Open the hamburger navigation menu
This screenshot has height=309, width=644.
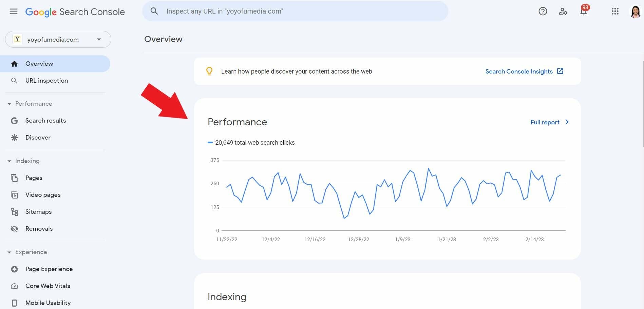14,11
